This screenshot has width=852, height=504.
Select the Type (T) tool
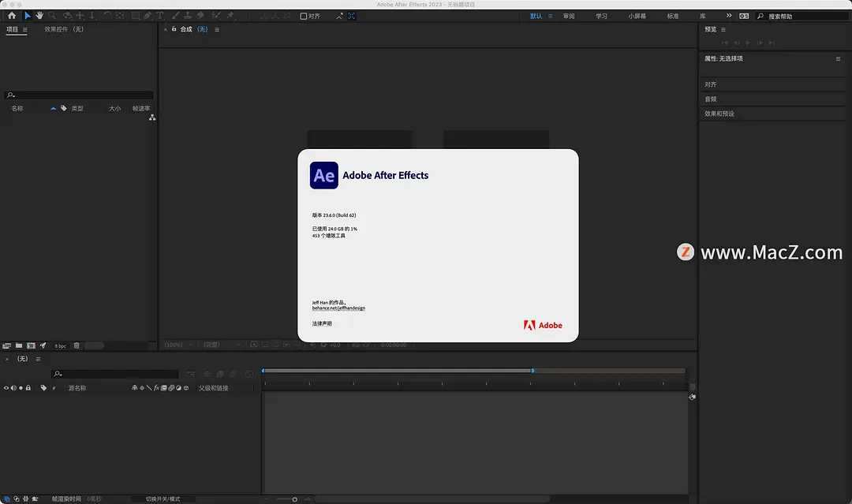tap(159, 16)
